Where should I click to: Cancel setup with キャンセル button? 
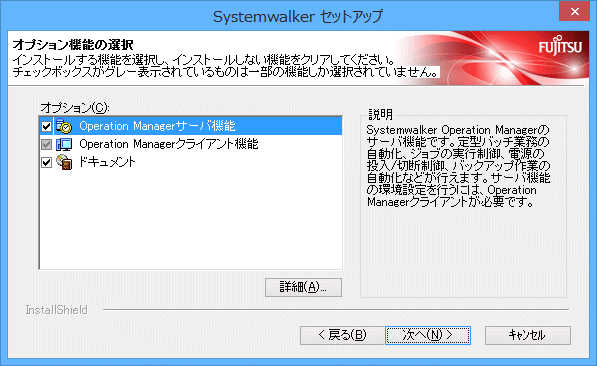pos(528,335)
